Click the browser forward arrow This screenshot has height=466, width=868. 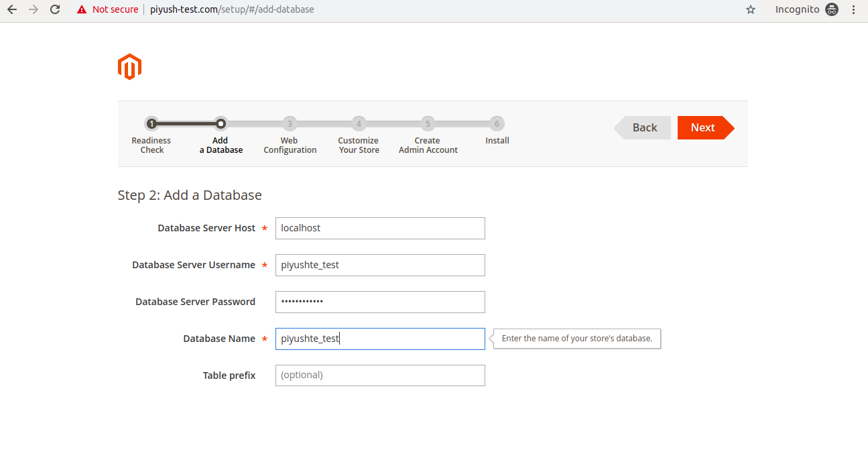[33, 9]
